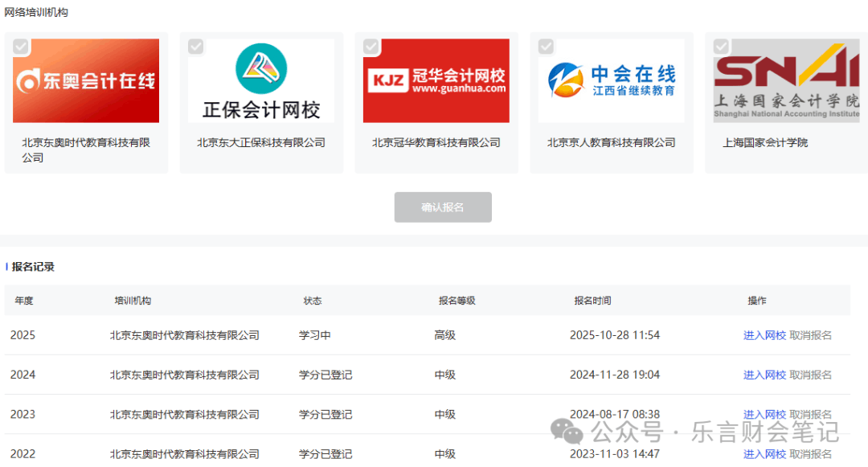Check the checkbox on 东奥会计在线 card

point(21,47)
